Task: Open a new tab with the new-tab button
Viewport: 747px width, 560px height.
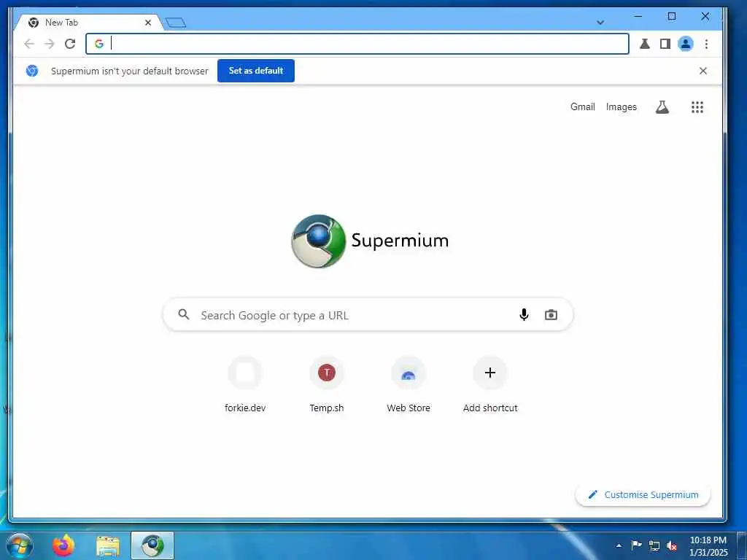Action: (x=176, y=23)
